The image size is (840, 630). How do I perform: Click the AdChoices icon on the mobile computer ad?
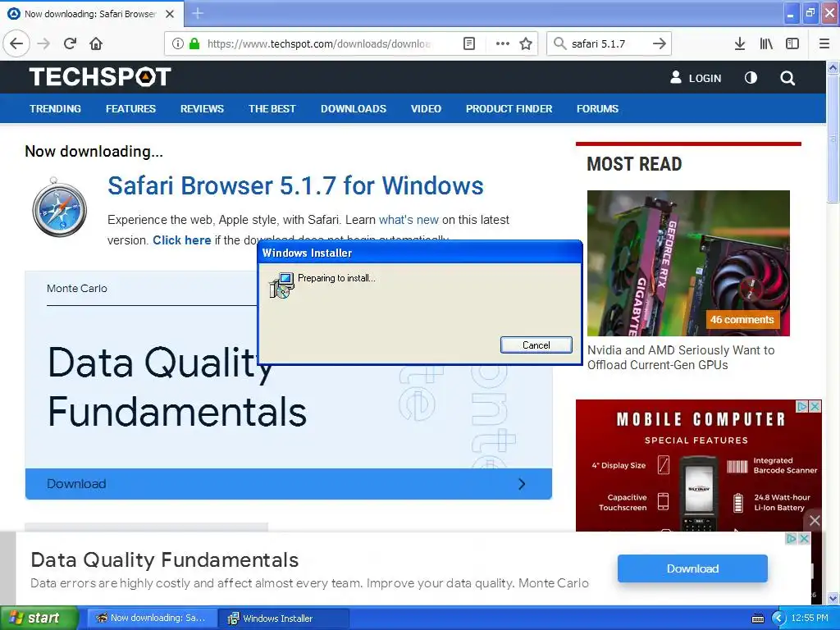[x=802, y=407]
